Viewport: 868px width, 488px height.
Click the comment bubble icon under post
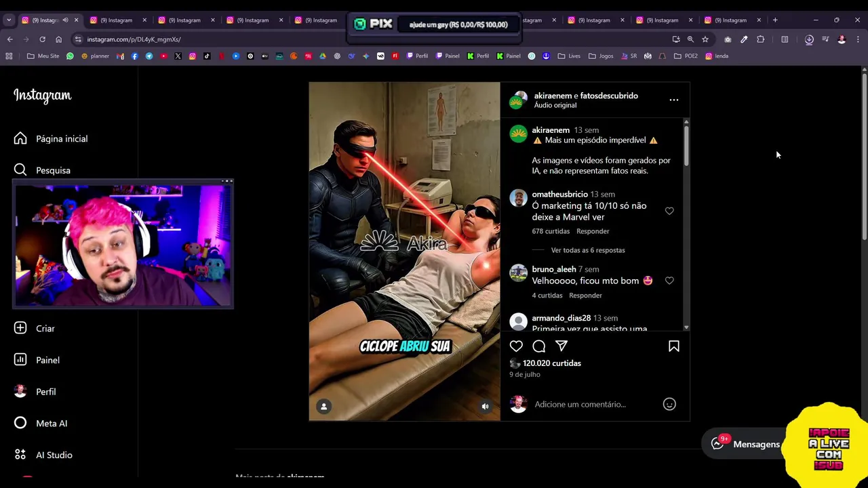[539, 346]
